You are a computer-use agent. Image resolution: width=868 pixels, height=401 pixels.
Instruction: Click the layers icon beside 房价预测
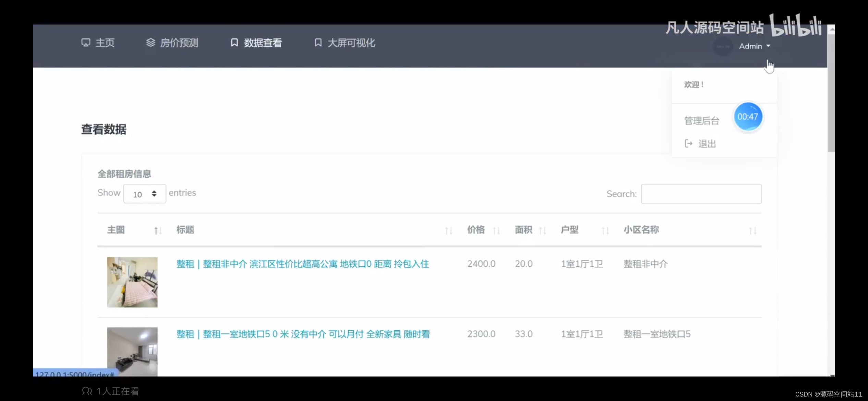150,42
